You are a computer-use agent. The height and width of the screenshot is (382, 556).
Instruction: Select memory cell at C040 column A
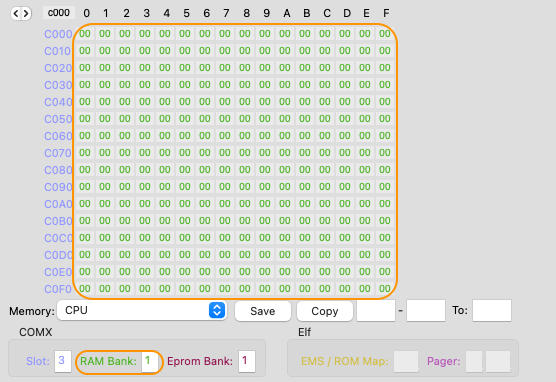click(285, 102)
